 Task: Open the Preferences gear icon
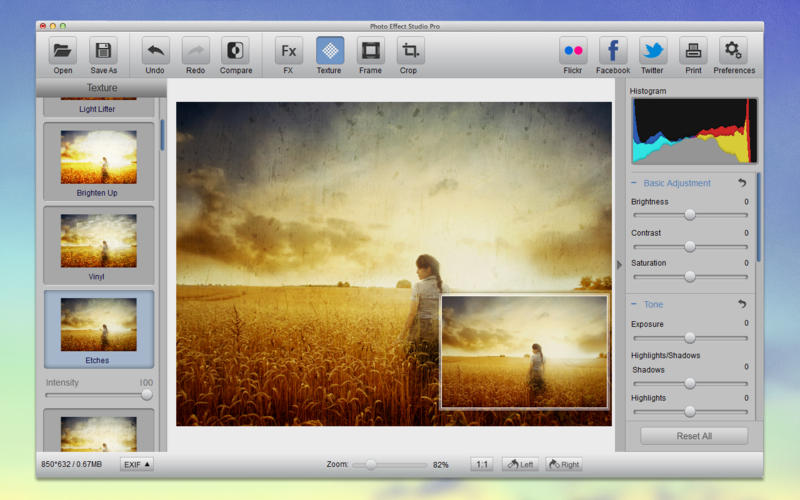(x=734, y=51)
